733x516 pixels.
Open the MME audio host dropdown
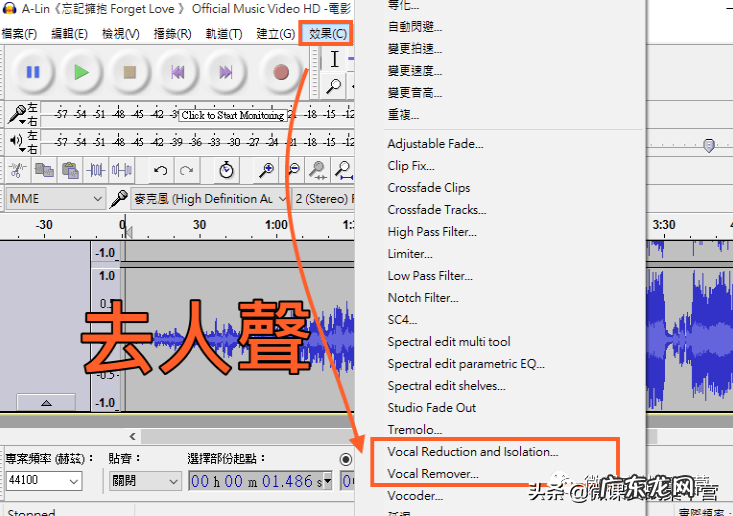55,199
